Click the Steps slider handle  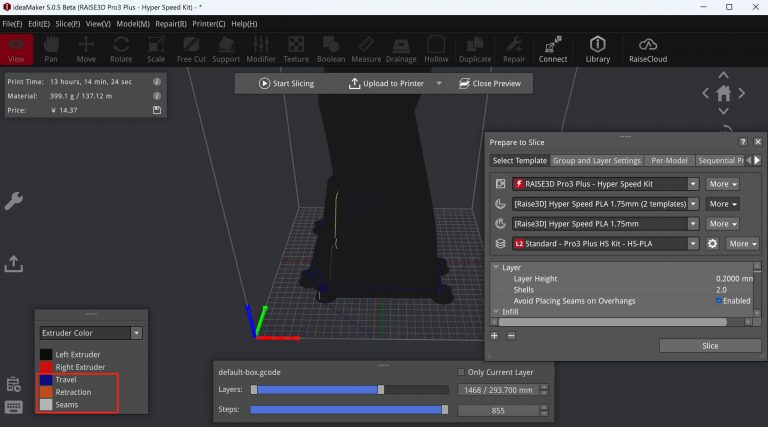(445, 409)
